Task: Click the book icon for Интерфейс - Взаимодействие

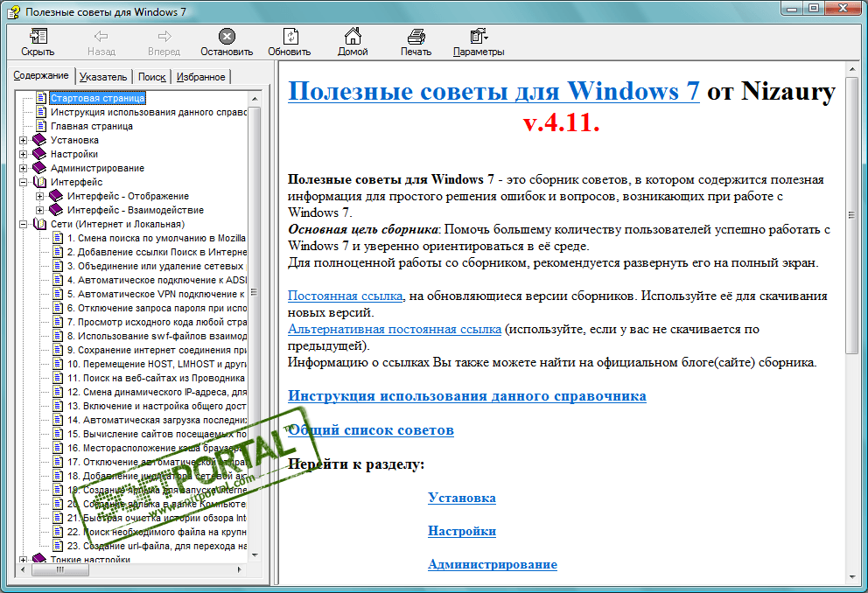Action: click(56, 210)
